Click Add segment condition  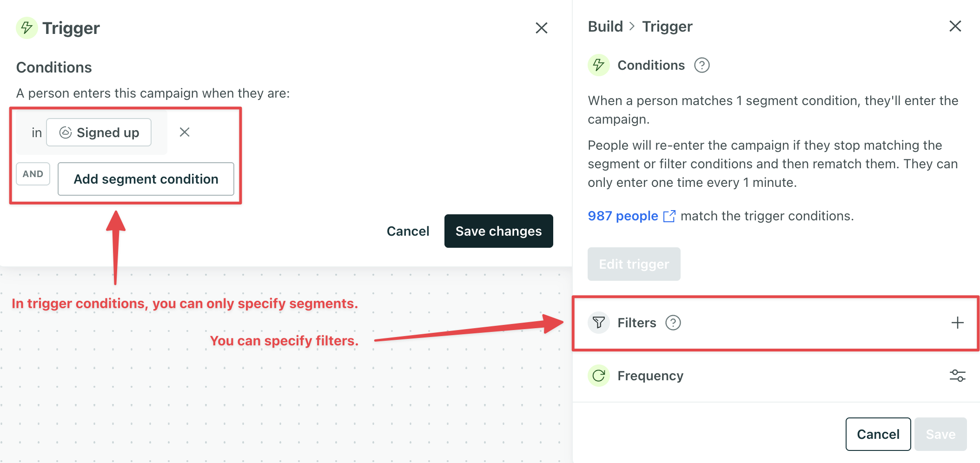146,179
